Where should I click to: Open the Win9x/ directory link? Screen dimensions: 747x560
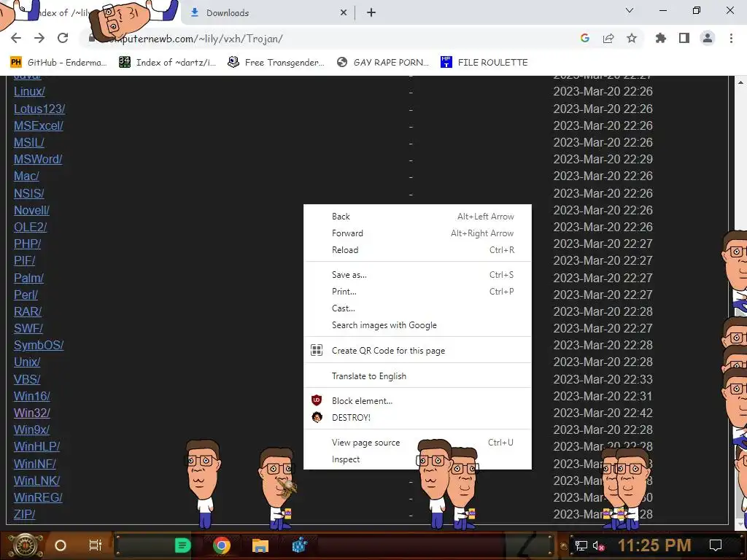[x=31, y=429]
